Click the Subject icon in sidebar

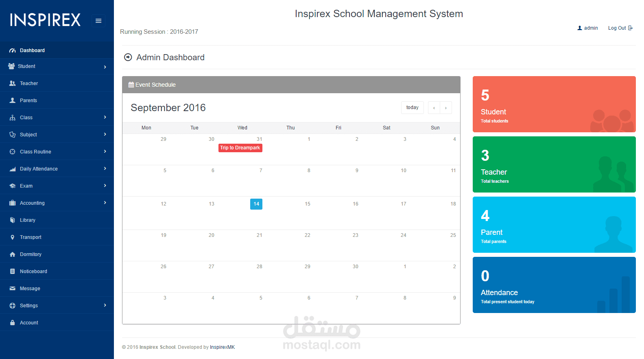click(x=13, y=135)
